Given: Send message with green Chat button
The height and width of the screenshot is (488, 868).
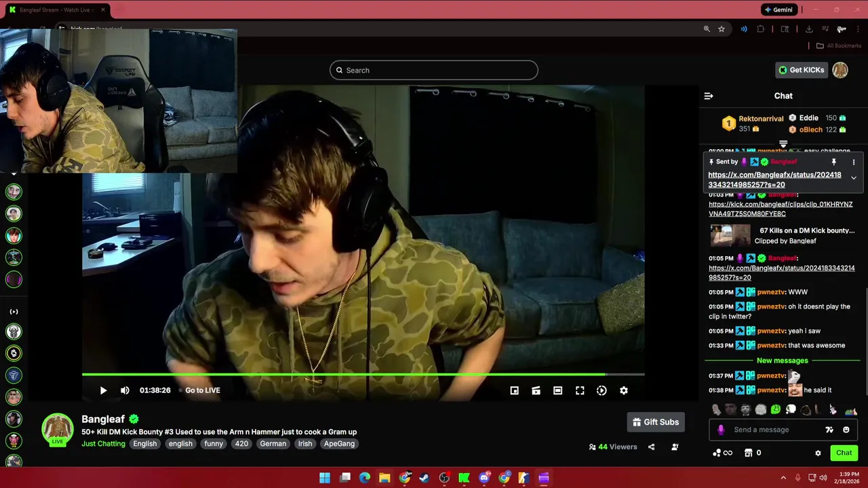Looking at the screenshot, I should 844,453.
